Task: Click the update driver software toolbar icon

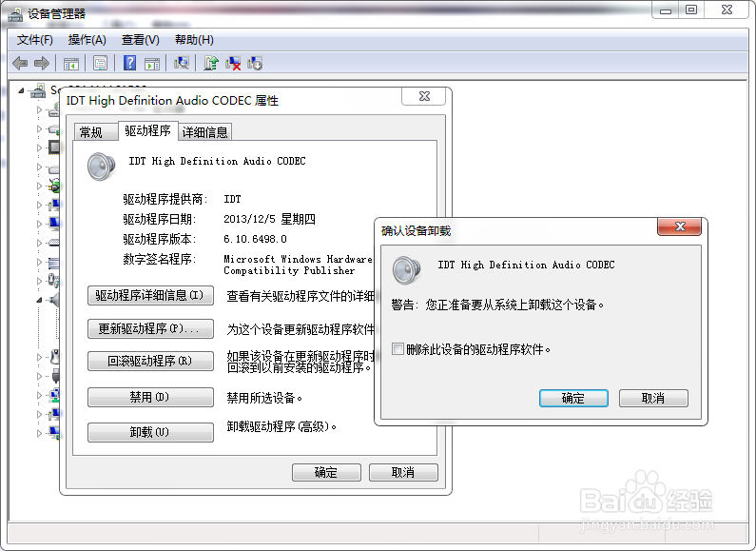Action: [211, 63]
